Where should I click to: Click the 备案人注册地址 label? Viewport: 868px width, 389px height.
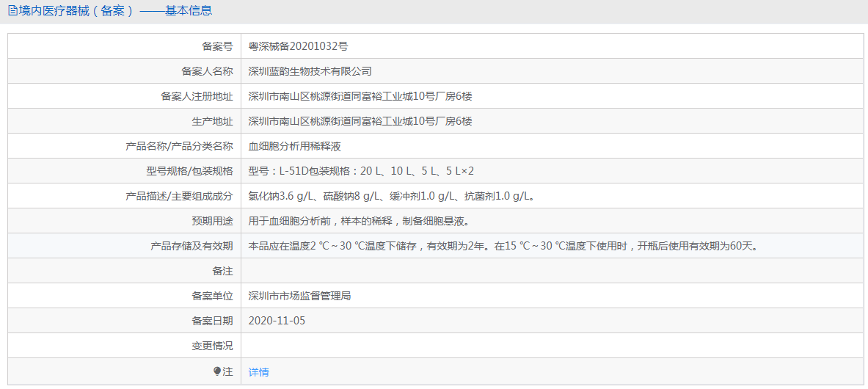197,96
